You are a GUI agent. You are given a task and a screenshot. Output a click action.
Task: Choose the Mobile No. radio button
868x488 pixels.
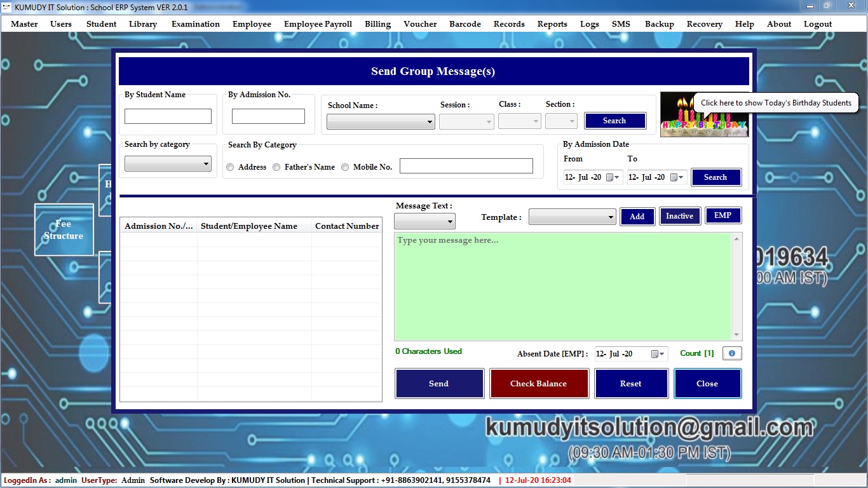(x=345, y=167)
